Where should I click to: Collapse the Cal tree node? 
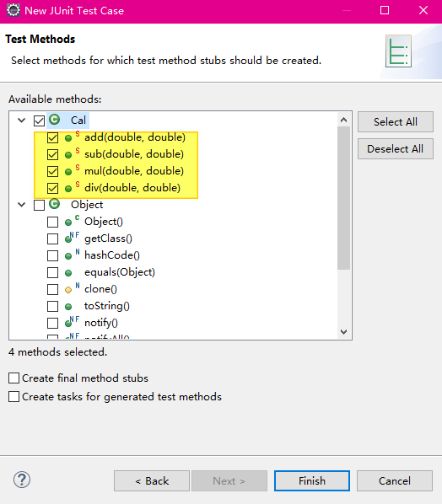(22, 121)
